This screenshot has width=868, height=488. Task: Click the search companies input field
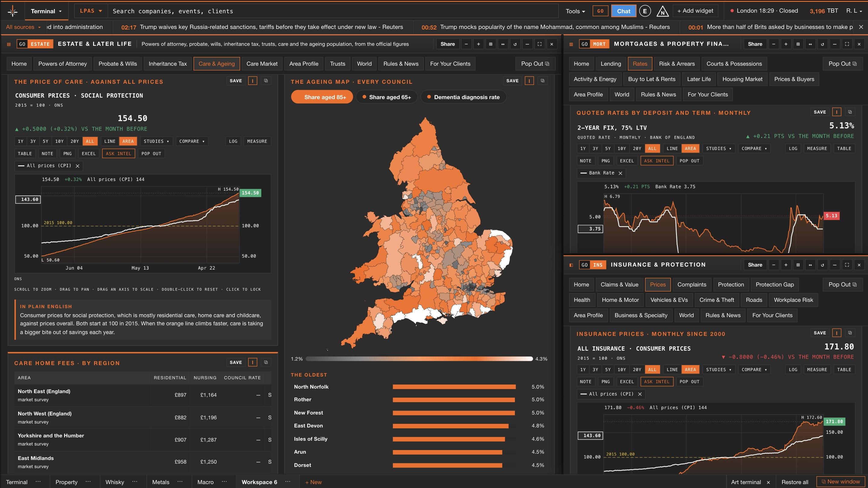tap(333, 11)
